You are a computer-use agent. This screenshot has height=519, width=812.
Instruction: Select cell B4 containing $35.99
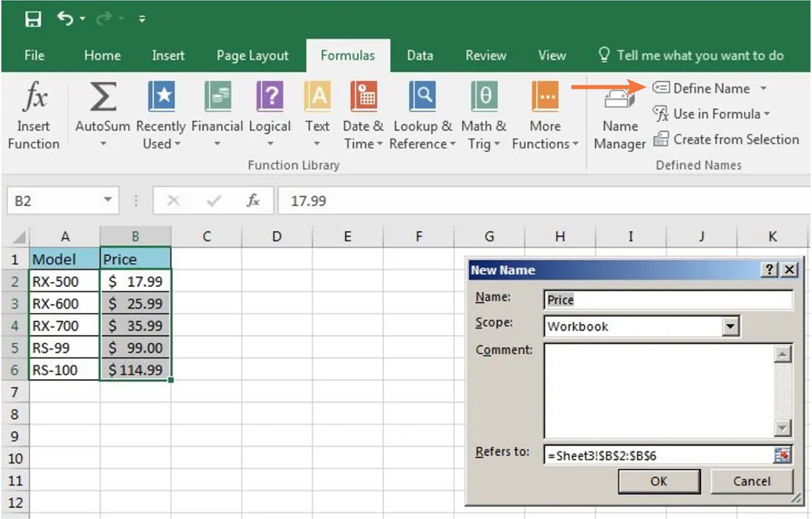(135, 325)
